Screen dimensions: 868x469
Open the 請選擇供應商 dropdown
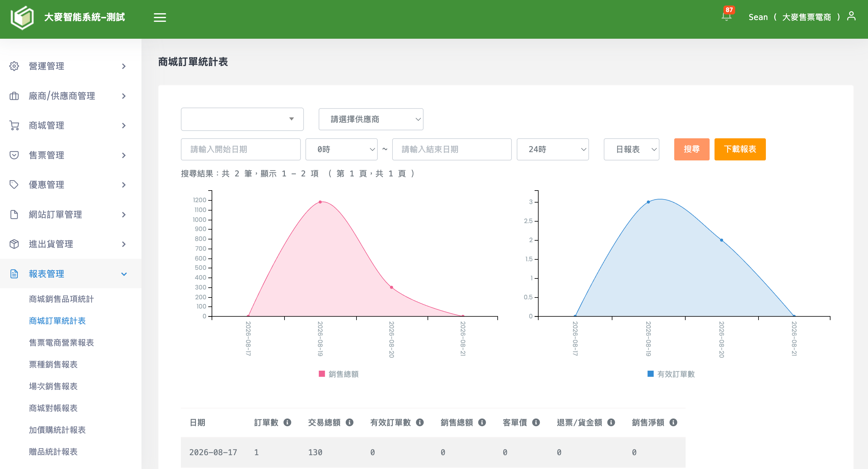pyautogui.click(x=371, y=119)
